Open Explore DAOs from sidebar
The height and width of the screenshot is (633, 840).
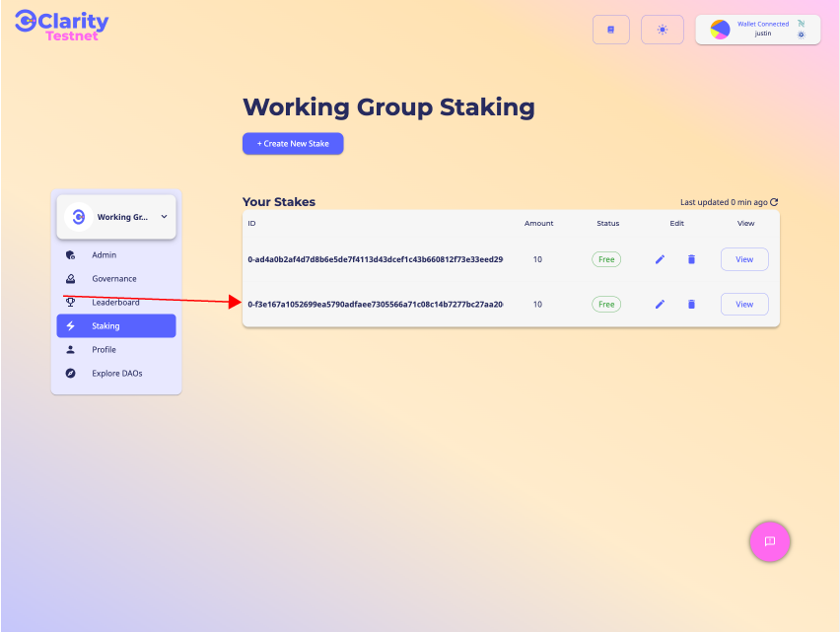click(x=117, y=374)
